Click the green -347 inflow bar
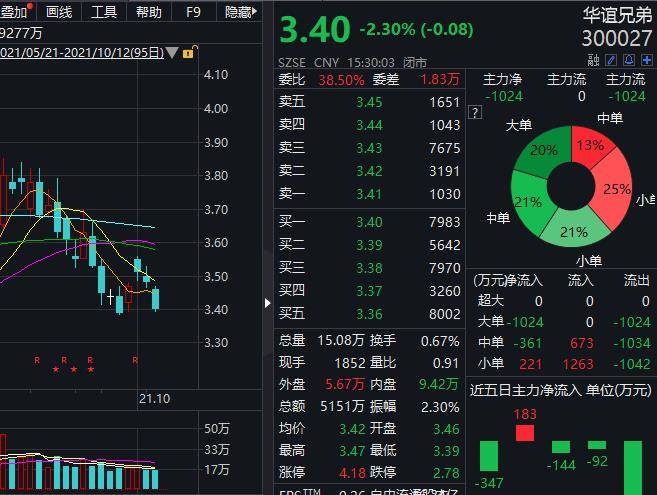Screen dimensions: 657x495 click(x=489, y=456)
